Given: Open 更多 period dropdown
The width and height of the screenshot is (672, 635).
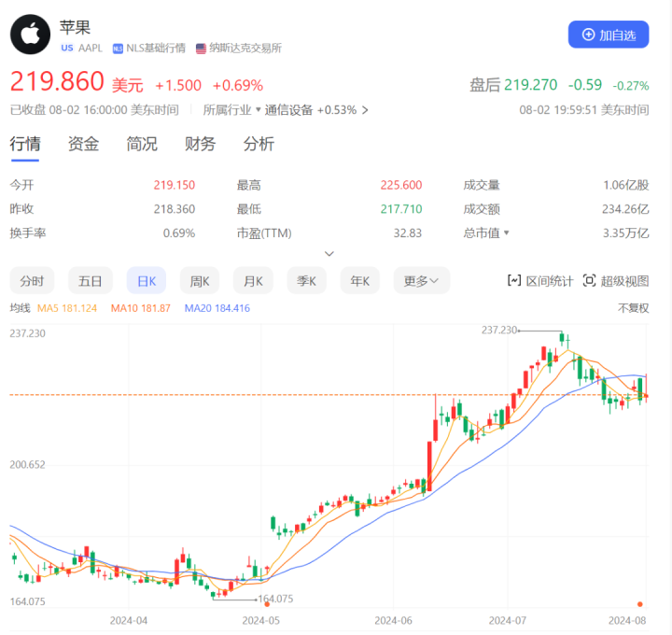Looking at the screenshot, I should pyautogui.click(x=422, y=281).
